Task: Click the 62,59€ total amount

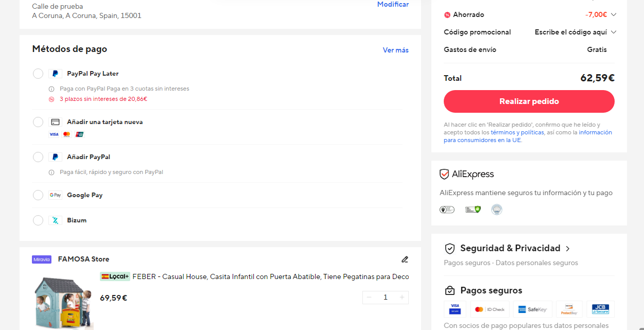Action: [x=597, y=78]
